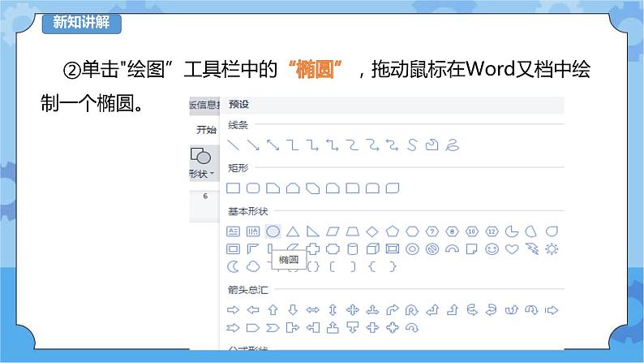The image size is (644, 363).
Task: Select the donut ring shape
Action: [x=412, y=248]
